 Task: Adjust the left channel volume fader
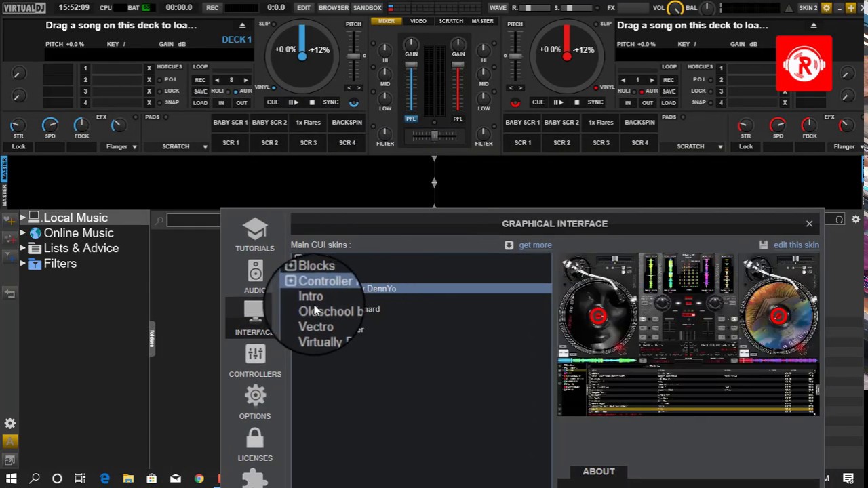(411, 87)
